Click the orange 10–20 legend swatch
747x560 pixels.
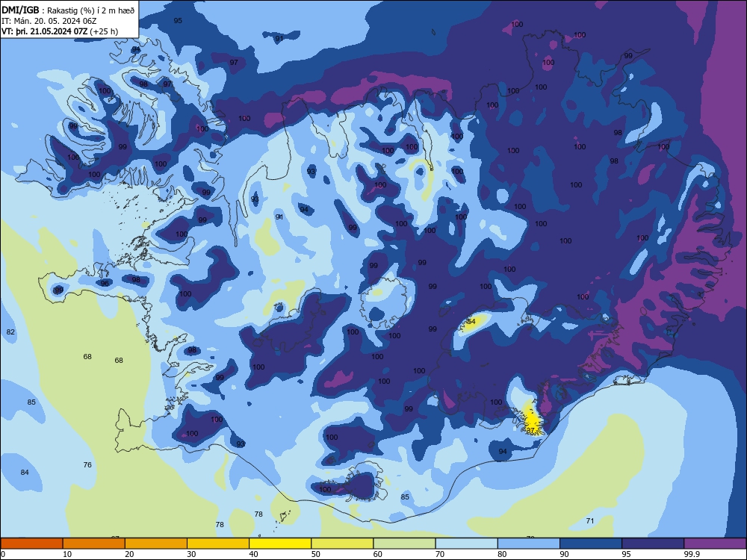(94, 544)
